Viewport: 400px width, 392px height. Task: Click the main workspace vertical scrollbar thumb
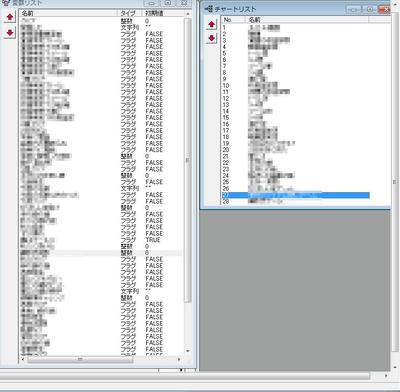(x=395, y=182)
